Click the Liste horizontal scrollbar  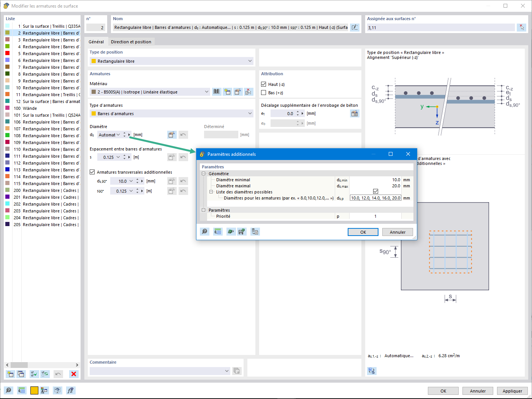pyautogui.click(x=42, y=365)
